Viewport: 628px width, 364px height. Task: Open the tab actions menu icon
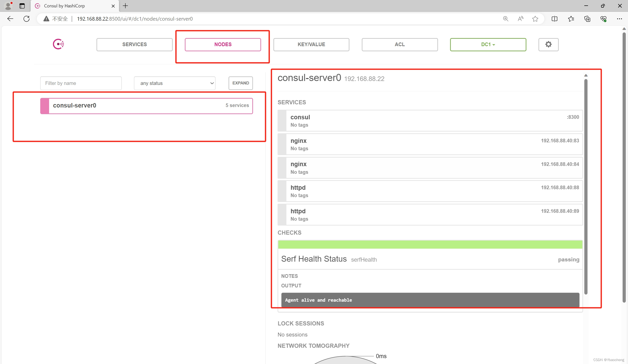[x=22, y=6]
